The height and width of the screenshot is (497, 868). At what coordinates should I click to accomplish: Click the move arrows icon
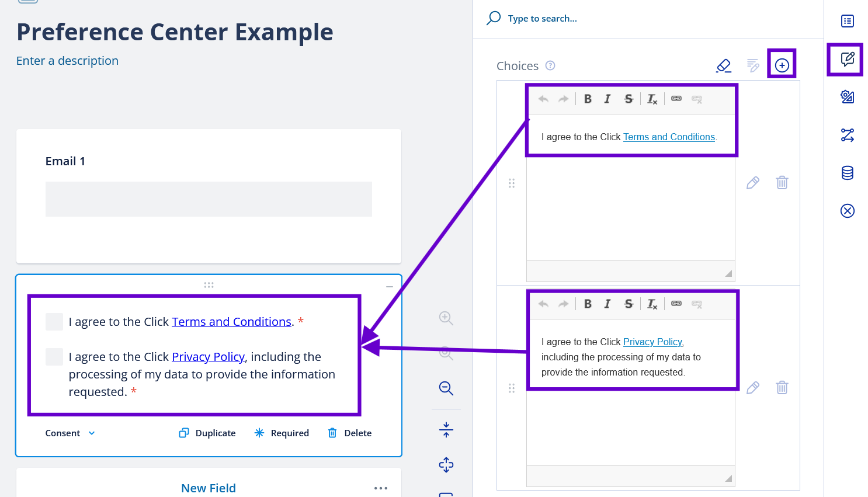coord(446,465)
